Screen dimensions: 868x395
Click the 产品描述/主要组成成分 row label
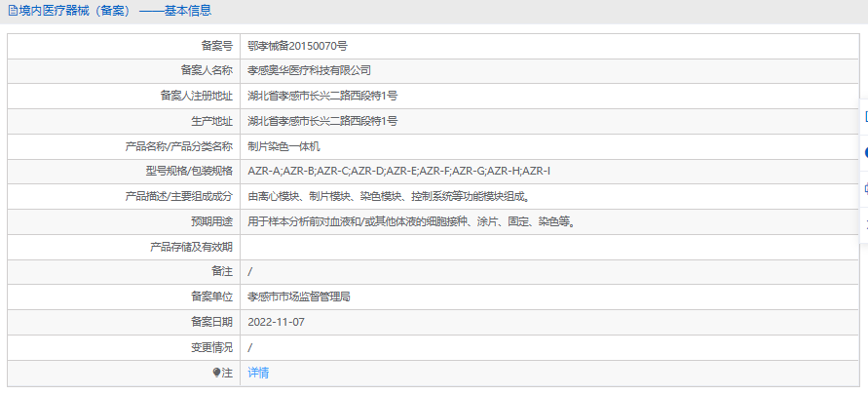point(179,196)
